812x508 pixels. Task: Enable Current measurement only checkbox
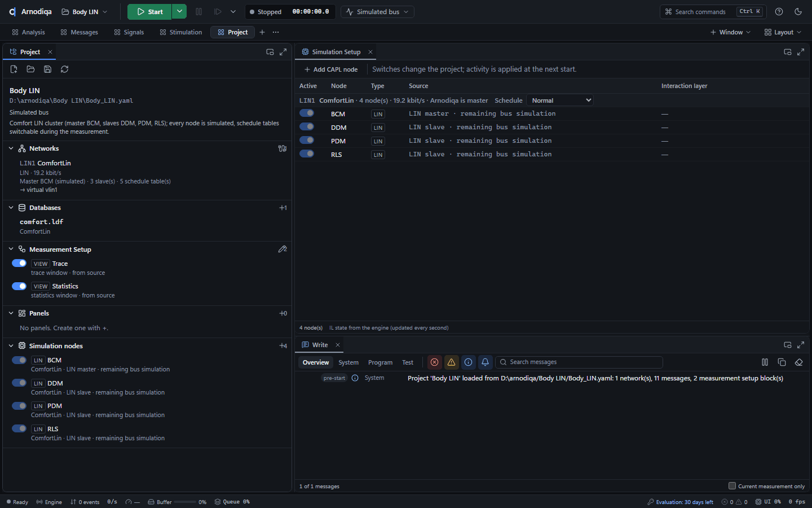(732, 486)
